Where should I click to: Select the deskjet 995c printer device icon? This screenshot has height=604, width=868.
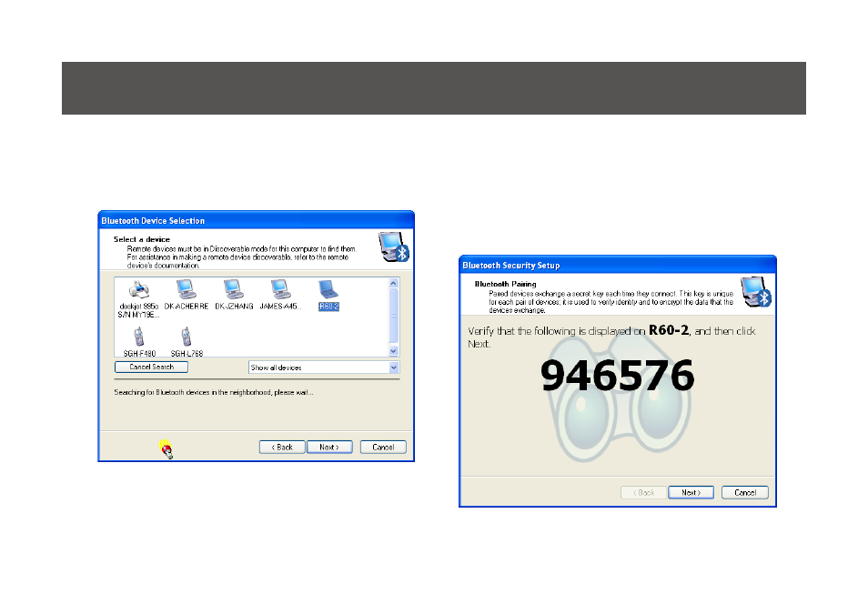point(139,289)
